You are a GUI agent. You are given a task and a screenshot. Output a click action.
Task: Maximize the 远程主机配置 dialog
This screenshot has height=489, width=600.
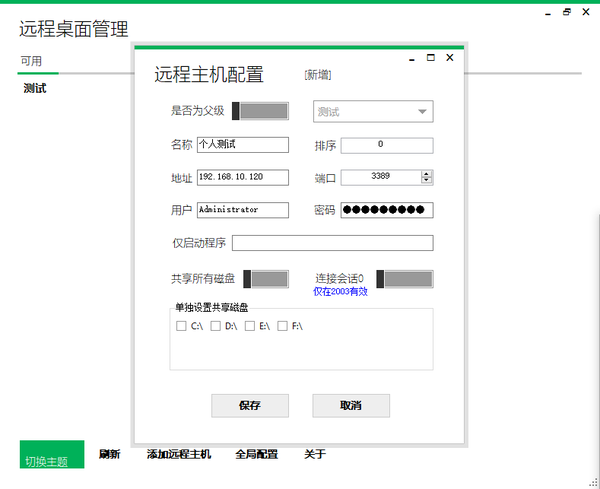tap(430, 57)
